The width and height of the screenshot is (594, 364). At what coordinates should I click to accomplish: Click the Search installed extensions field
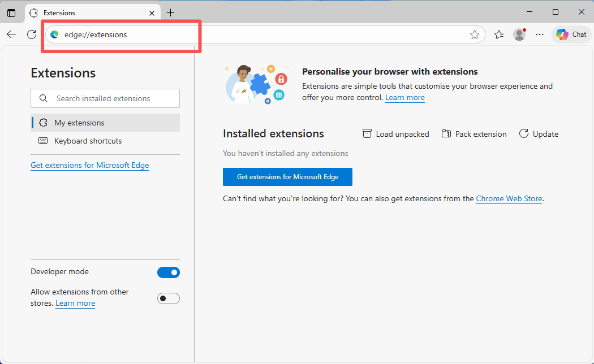105,98
